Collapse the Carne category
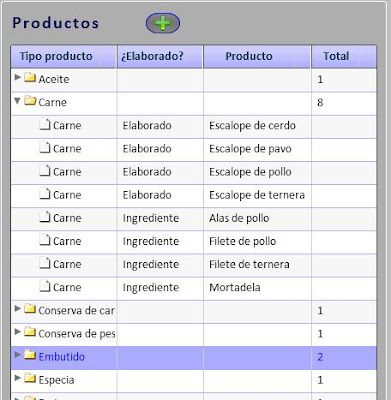Screen dimensions: 391x400 [18, 101]
